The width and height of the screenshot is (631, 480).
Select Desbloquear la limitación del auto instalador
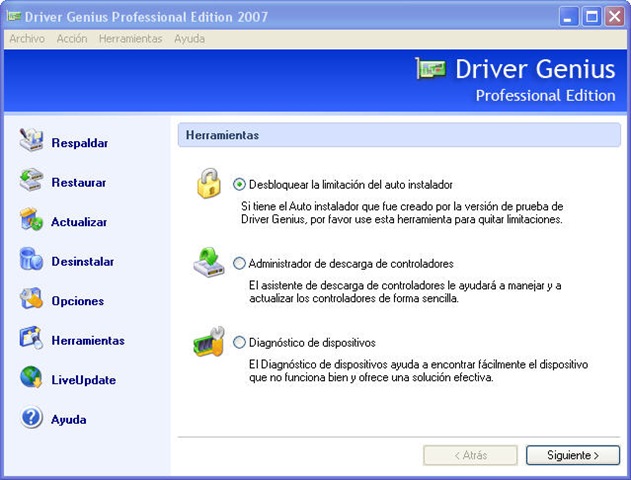[239, 185]
